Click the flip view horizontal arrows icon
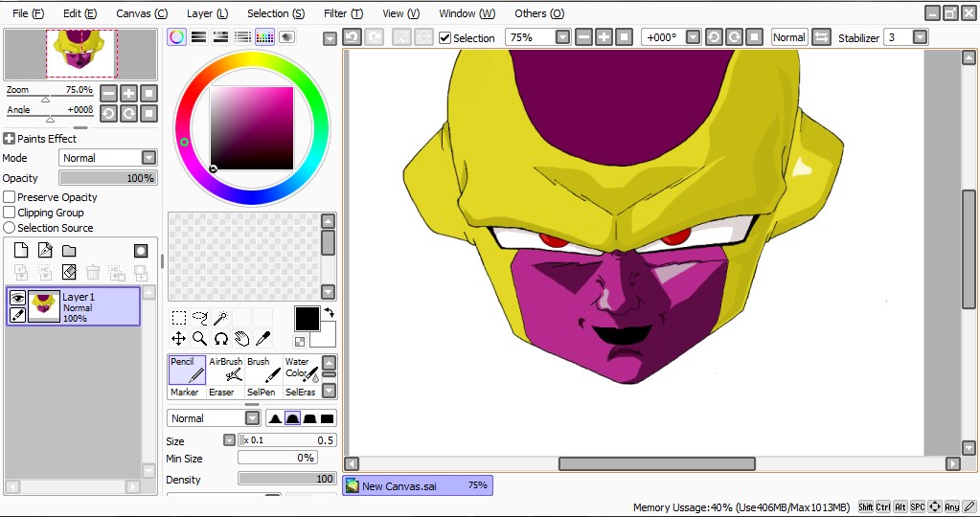Image resolution: width=980 pixels, height=517 pixels. [x=821, y=37]
